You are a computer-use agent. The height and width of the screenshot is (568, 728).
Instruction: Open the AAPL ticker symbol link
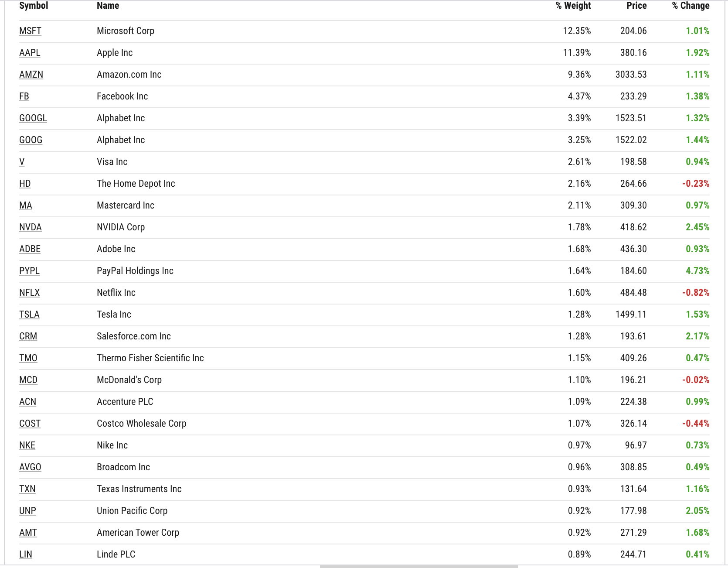30,53
